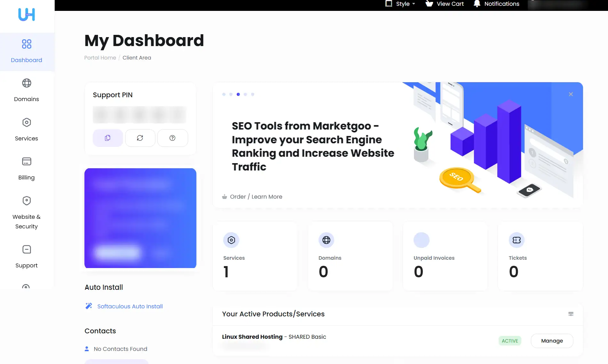Open Website & Security sidebar menu
Viewport: 608px width, 364px height.
tap(27, 213)
